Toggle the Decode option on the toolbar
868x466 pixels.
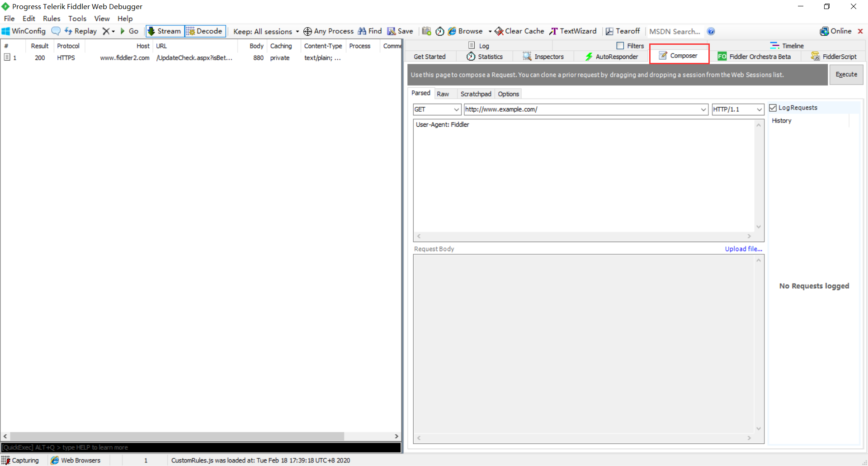click(x=205, y=31)
